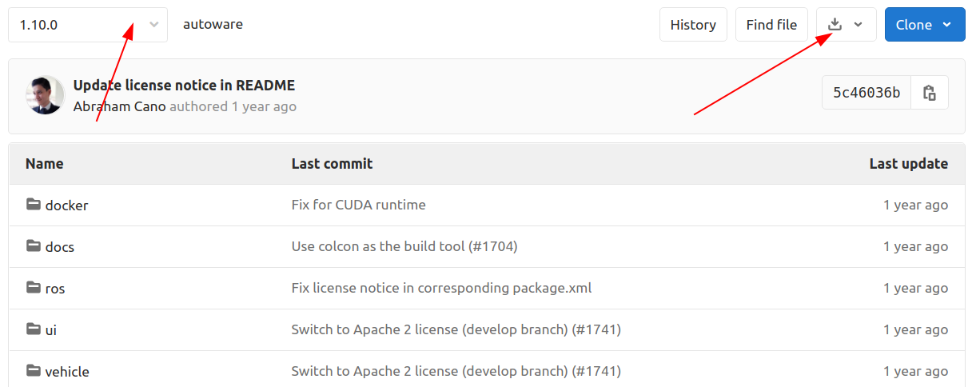Open commit hash 5c46036b
Image resolution: width=980 pixels, height=387 pixels.
(866, 93)
